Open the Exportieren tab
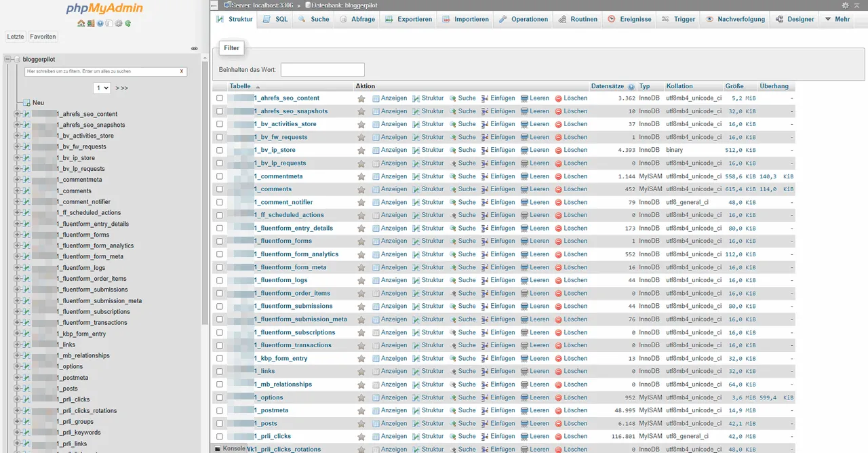This screenshot has width=868, height=453. coord(408,19)
